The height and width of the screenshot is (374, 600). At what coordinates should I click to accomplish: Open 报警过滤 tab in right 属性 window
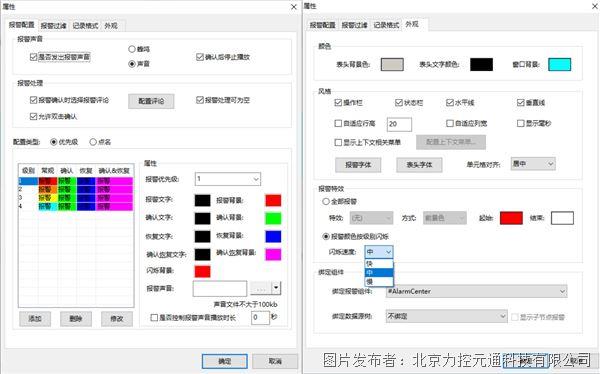tap(354, 25)
